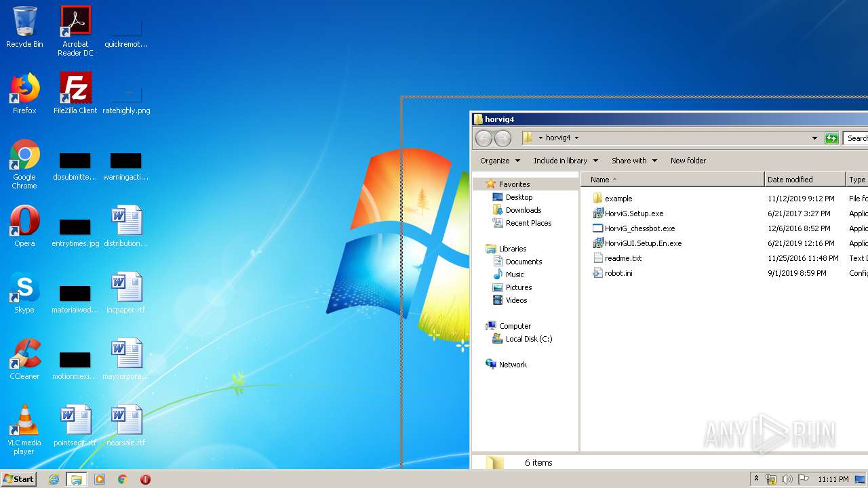Open Recent Places in navigation pane
The width and height of the screenshot is (868, 488).
pyautogui.click(x=521, y=223)
